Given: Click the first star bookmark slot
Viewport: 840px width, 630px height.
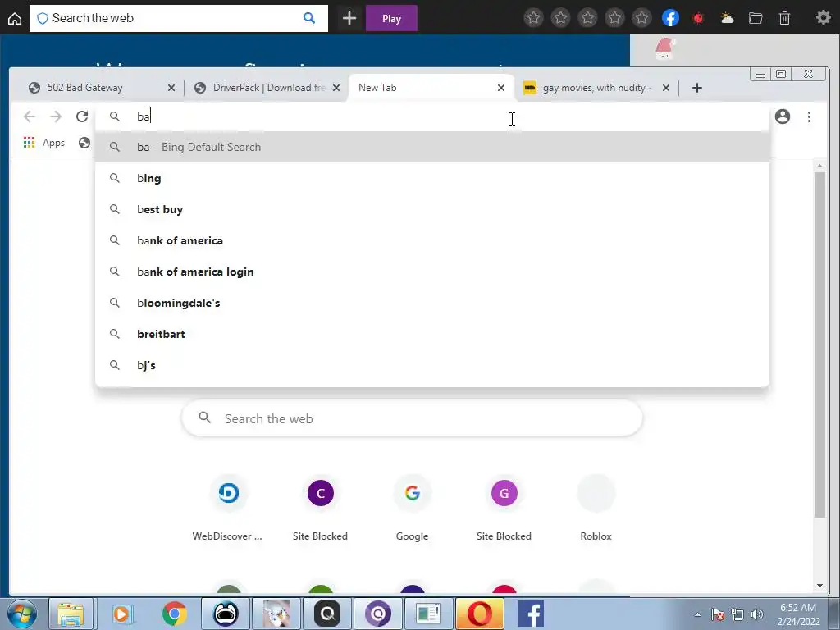Looking at the screenshot, I should point(533,18).
